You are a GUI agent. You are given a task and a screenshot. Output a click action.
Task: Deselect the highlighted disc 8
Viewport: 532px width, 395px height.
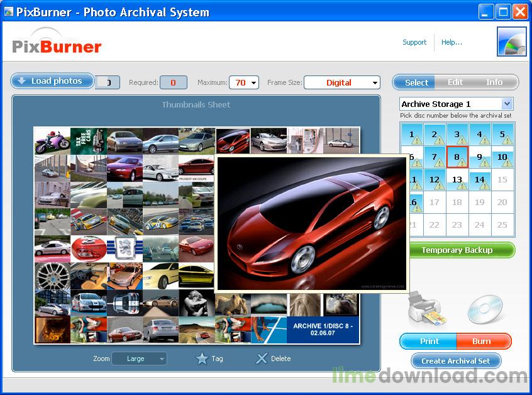(x=457, y=157)
